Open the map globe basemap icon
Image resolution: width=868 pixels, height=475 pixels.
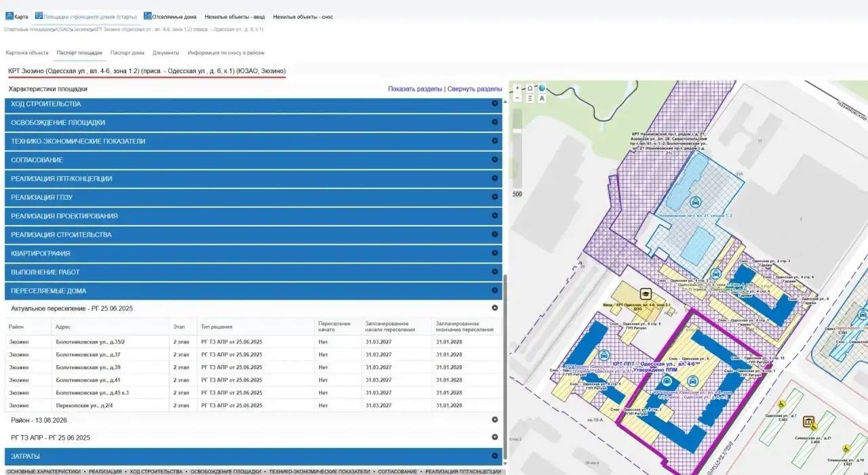pyautogui.click(x=542, y=87)
